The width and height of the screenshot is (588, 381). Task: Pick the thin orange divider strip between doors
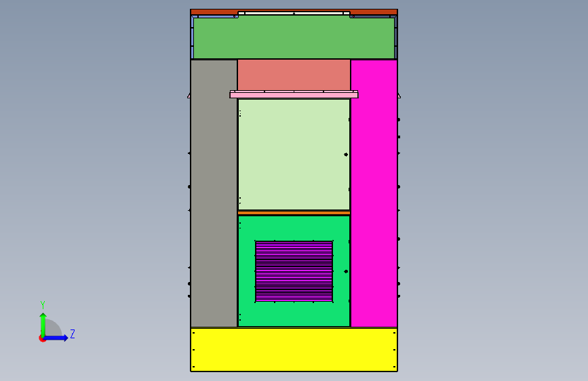tap(294, 213)
